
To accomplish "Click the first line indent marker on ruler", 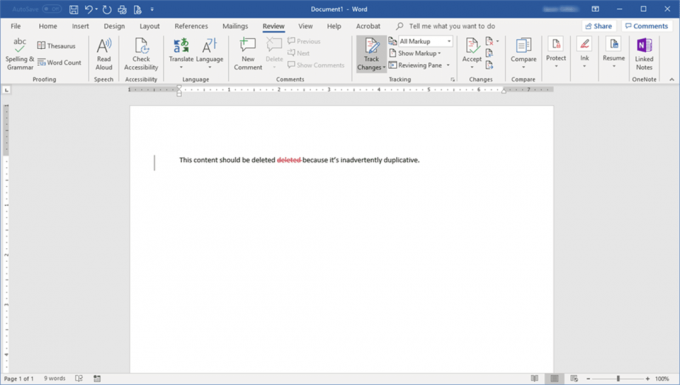I will pyautogui.click(x=179, y=88).
